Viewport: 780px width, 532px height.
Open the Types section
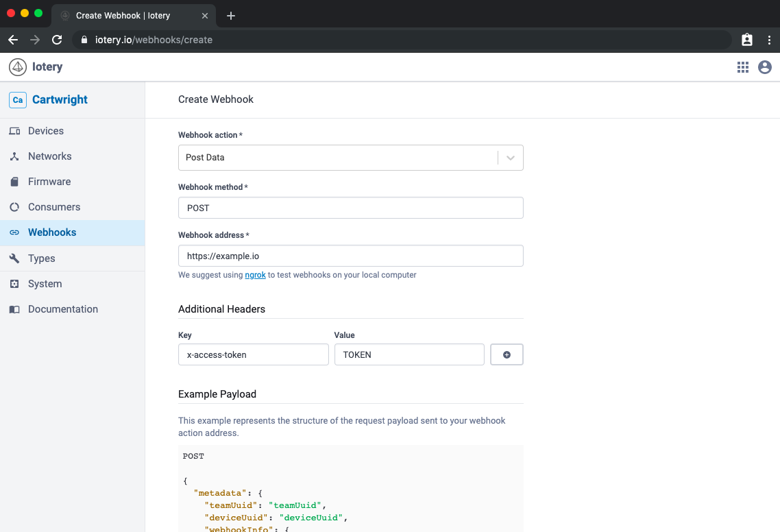coord(73,258)
